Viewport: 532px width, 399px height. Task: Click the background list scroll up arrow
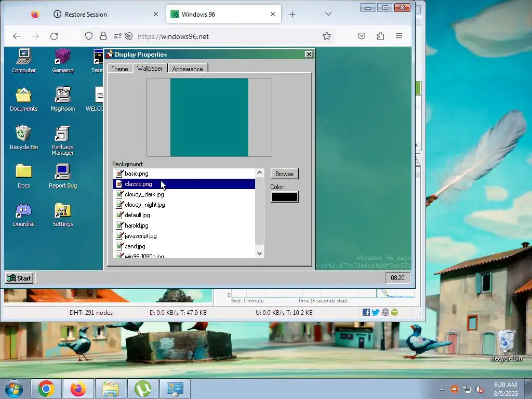[260, 173]
